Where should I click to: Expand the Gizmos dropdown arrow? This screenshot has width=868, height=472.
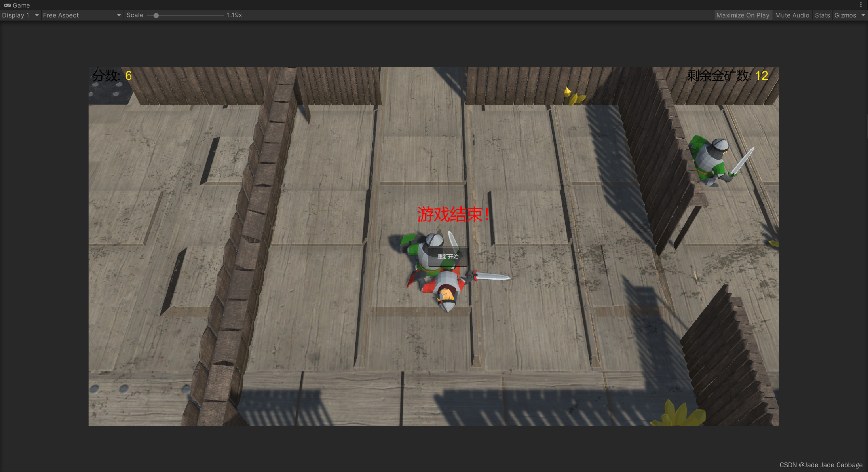pyautogui.click(x=863, y=15)
